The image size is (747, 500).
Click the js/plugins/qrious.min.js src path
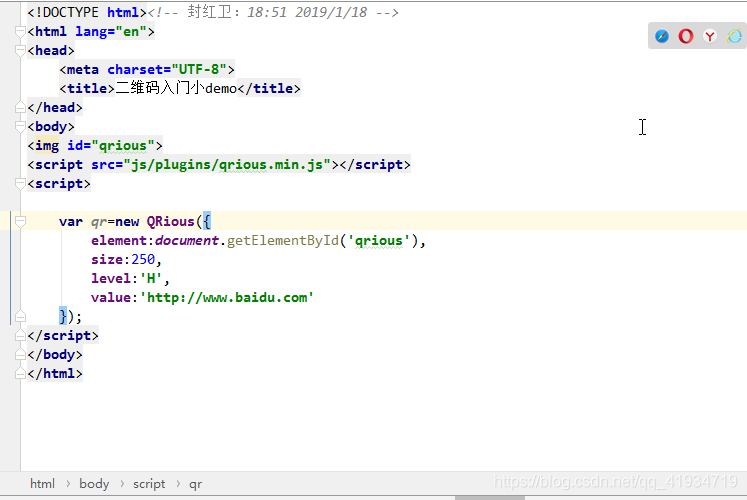coord(227,165)
